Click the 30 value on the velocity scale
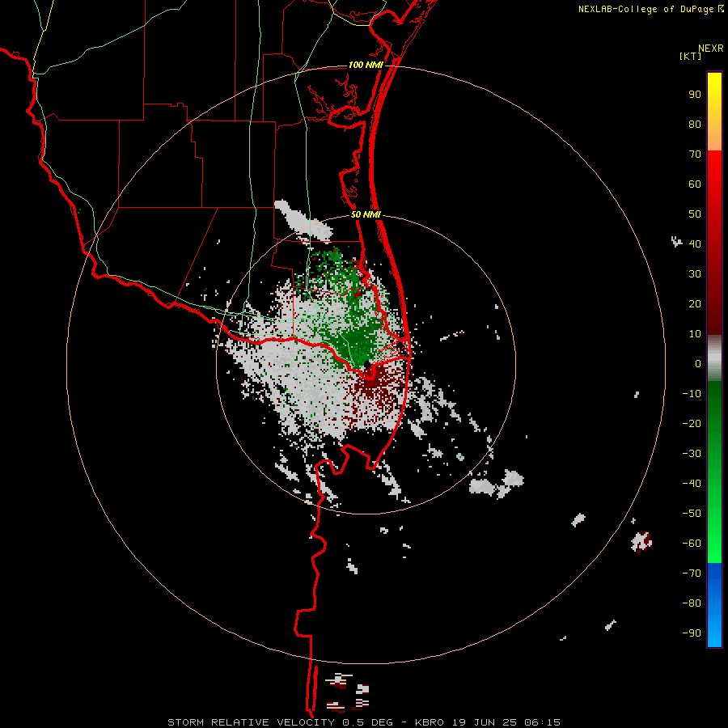Screen dimensions: 728x728 click(x=695, y=274)
